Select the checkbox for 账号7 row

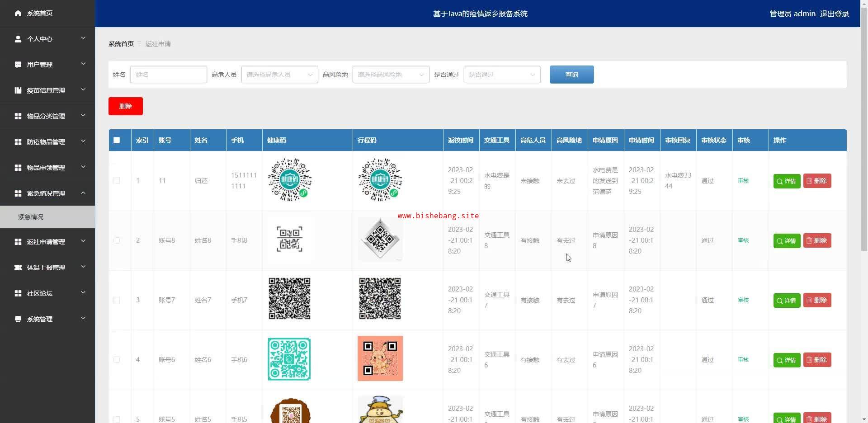(x=117, y=300)
